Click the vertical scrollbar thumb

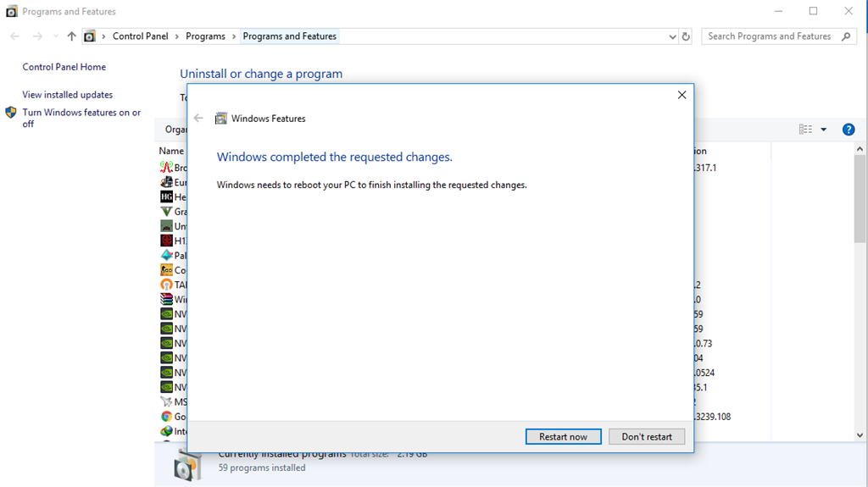click(x=860, y=201)
